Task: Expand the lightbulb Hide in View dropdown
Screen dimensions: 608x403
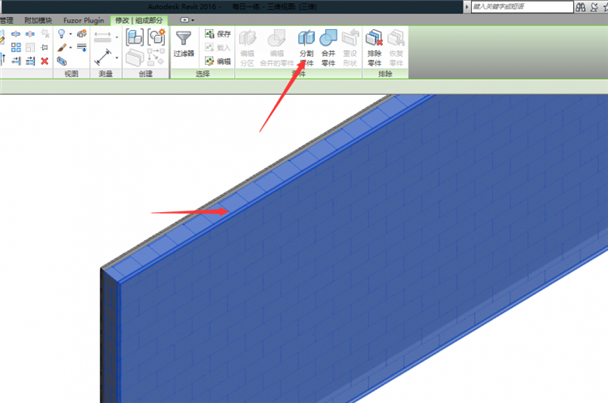Action: point(71,34)
